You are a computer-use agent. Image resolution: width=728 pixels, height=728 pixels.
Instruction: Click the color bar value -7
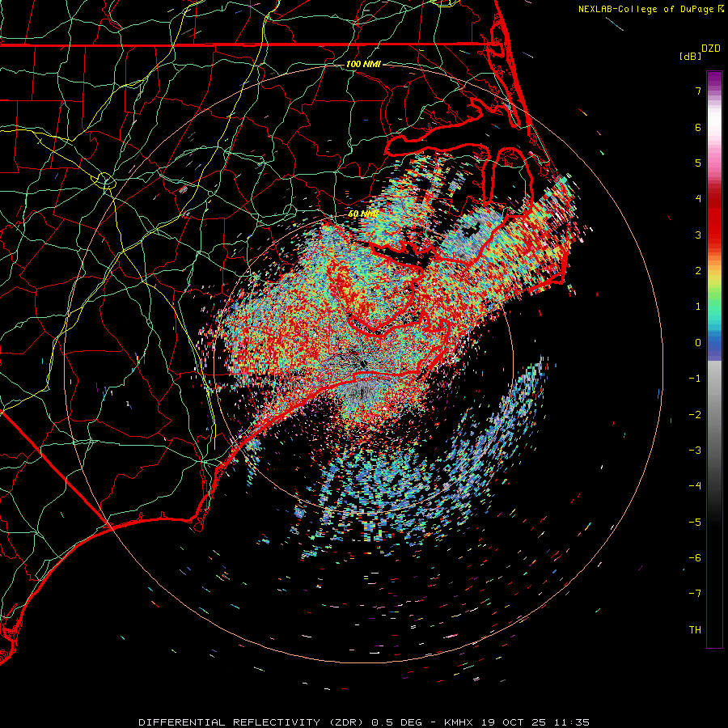695,594
